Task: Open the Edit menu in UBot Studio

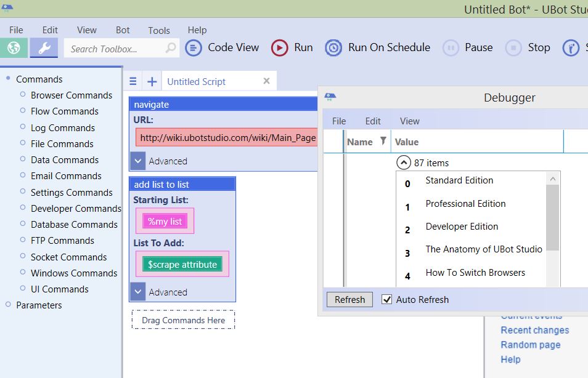Action: (x=50, y=30)
